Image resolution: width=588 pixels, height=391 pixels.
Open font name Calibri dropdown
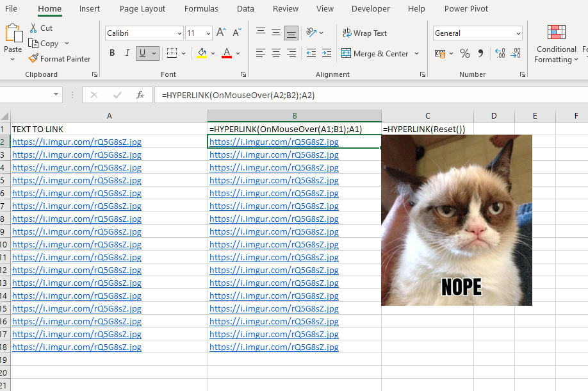[x=179, y=33]
